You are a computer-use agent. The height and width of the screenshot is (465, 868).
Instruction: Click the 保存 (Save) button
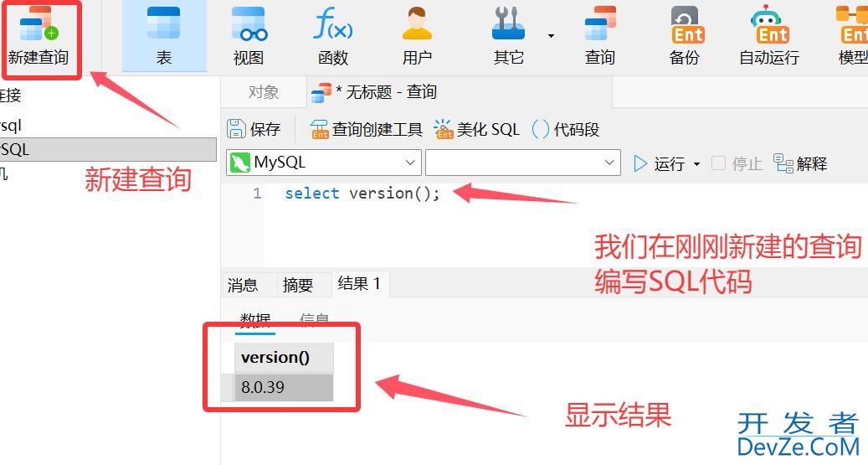[254, 129]
